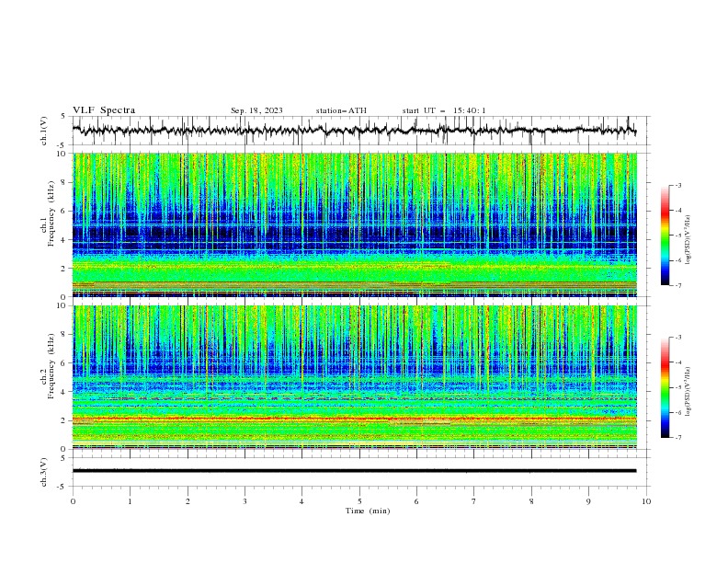The width and height of the screenshot is (728, 563).
Task: Click the time axis tick label "7"
Action: (474, 501)
